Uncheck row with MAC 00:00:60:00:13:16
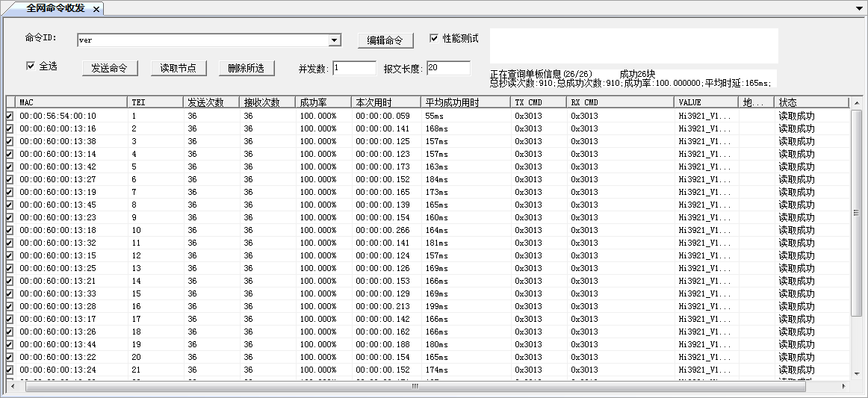This screenshot has width=868, height=398. pos(10,129)
